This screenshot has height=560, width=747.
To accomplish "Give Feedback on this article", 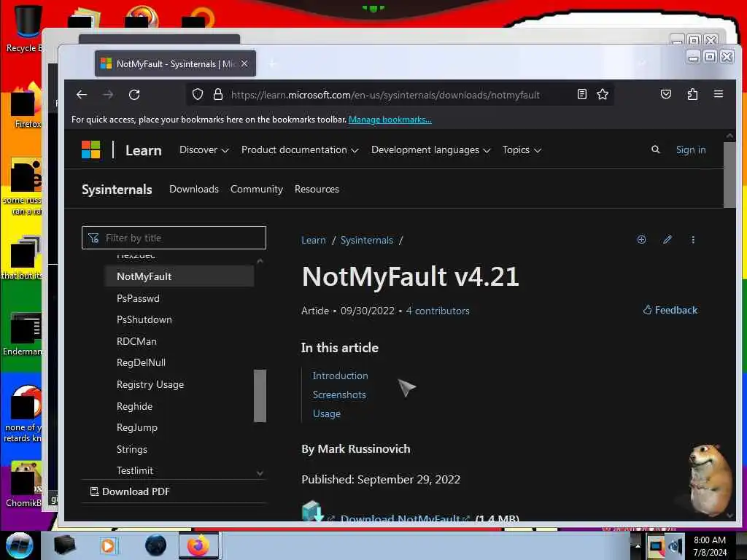I will click(670, 310).
